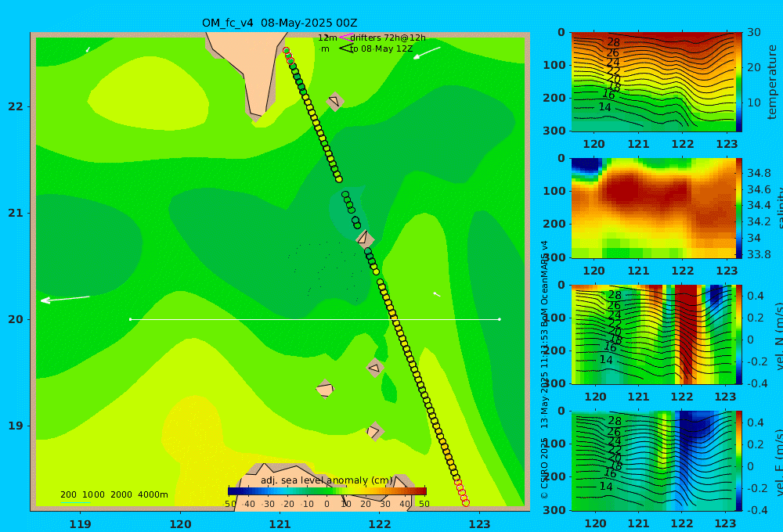The height and width of the screenshot is (532, 783).
Task: Click the vertical CSIRO copyright timestamp text
Action: click(544, 369)
